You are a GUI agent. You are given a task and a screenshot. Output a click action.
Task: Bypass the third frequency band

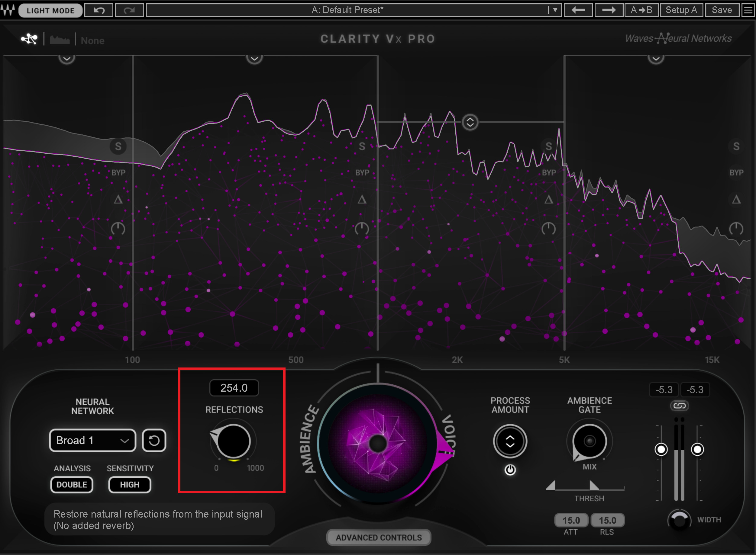(x=549, y=173)
